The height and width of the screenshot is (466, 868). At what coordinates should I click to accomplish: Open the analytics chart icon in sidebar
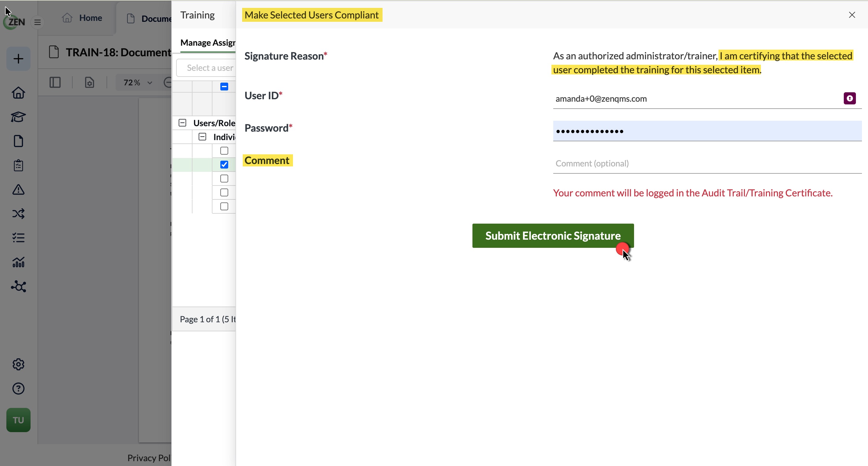[x=18, y=262]
